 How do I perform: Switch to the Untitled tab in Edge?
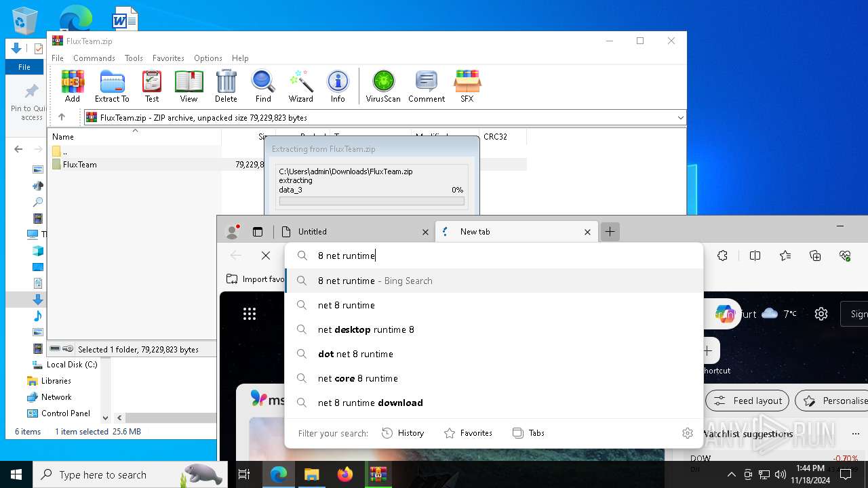click(x=353, y=232)
